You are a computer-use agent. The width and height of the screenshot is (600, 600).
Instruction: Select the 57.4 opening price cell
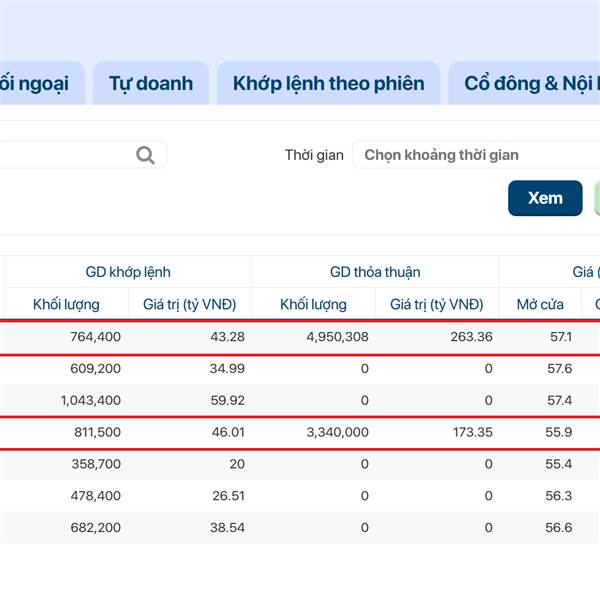[560, 400]
